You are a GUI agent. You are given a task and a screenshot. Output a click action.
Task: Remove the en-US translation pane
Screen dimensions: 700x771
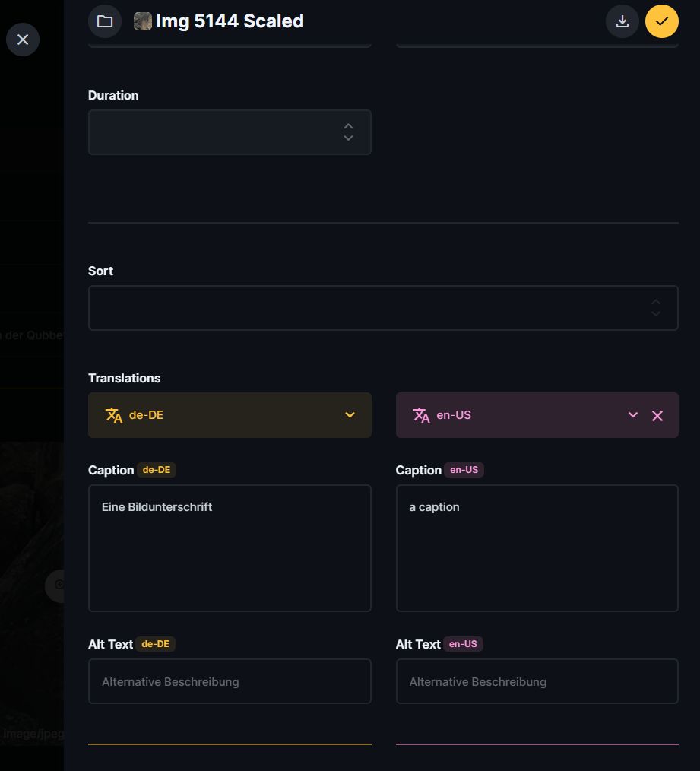pyautogui.click(x=657, y=415)
